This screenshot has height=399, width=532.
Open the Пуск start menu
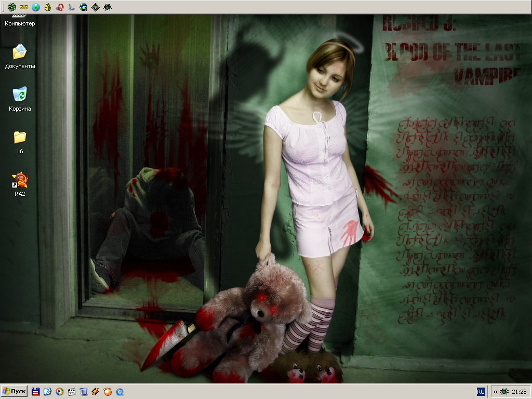14,392
